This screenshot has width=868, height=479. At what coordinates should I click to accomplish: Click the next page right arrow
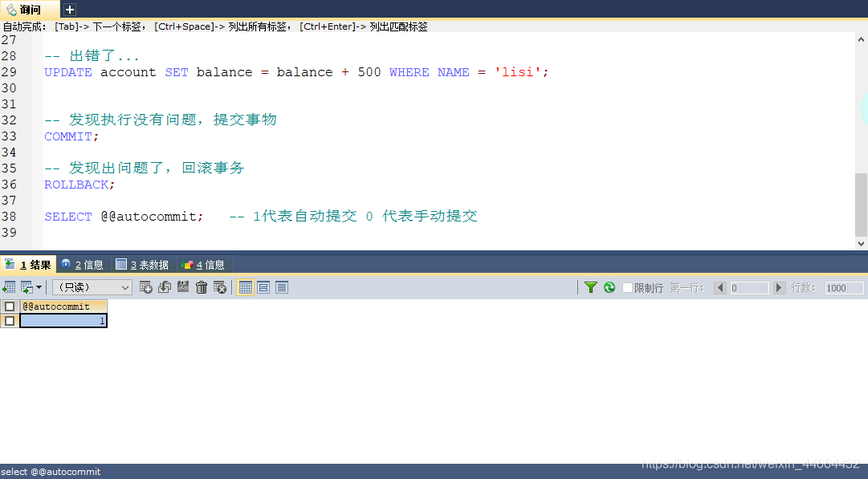point(780,287)
